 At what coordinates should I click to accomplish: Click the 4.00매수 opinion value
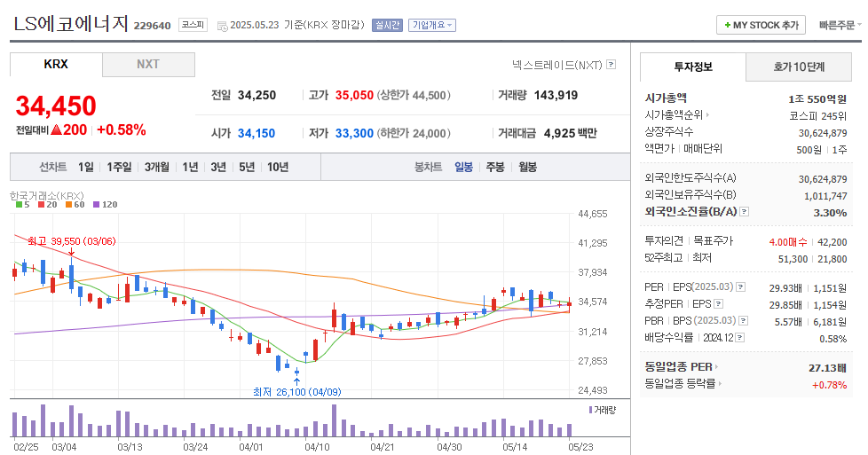click(x=788, y=242)
